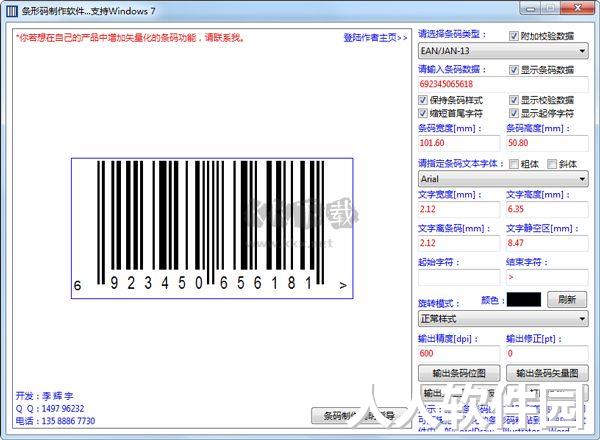
Task: Click the 请选择条码类型 label
Action: [x=452, y=34]
